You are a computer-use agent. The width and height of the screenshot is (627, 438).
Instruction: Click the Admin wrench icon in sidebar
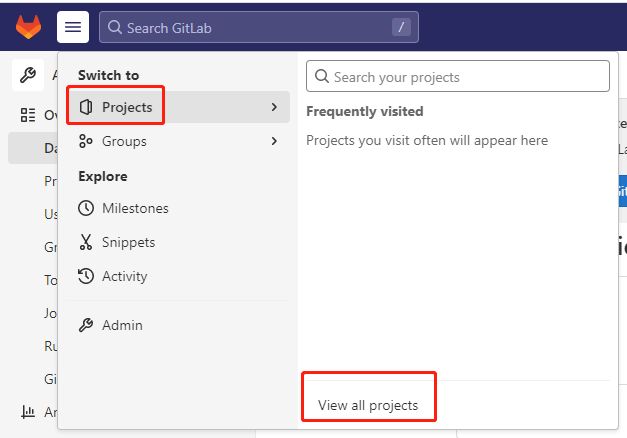[x=28, y=75]
